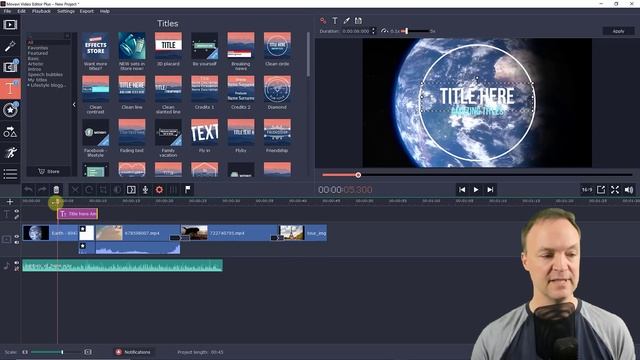Click the Record audio microphone icon
640x360 pixels.
tap(145, 189)
